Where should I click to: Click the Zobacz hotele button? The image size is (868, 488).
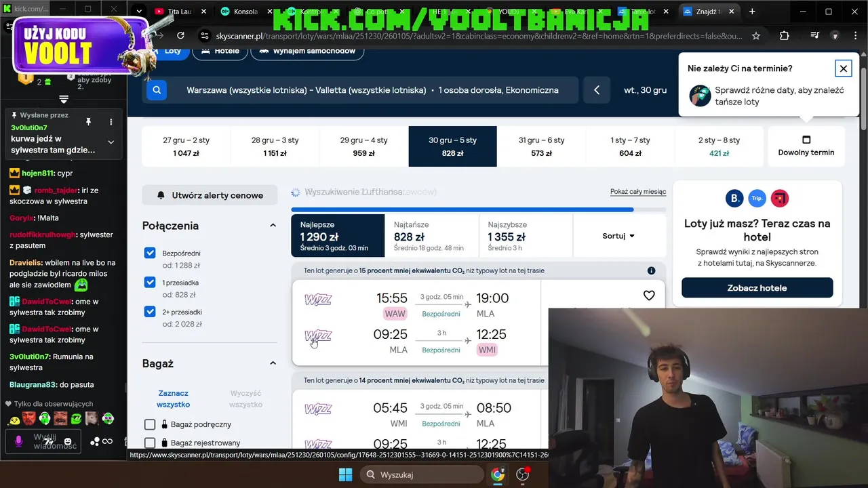tap(757, 287)
